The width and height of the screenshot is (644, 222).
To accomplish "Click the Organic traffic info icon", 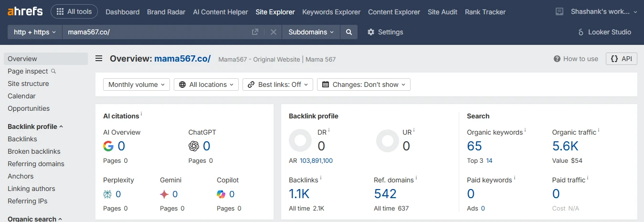I will 599,130.
